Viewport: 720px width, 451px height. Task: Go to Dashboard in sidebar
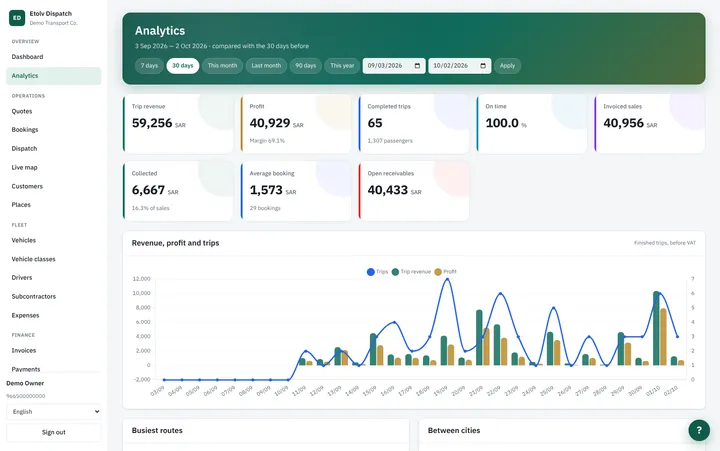tap(54, 57)
